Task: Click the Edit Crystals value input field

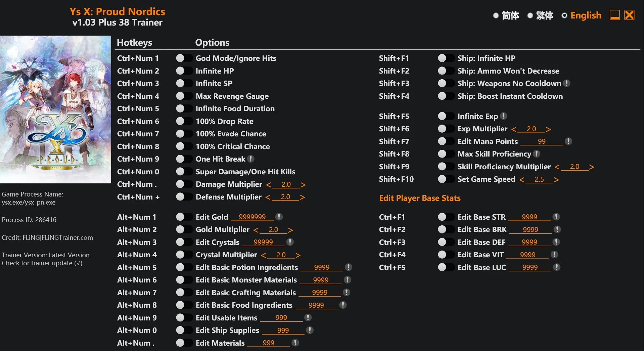Action: [x=263, y=242]
